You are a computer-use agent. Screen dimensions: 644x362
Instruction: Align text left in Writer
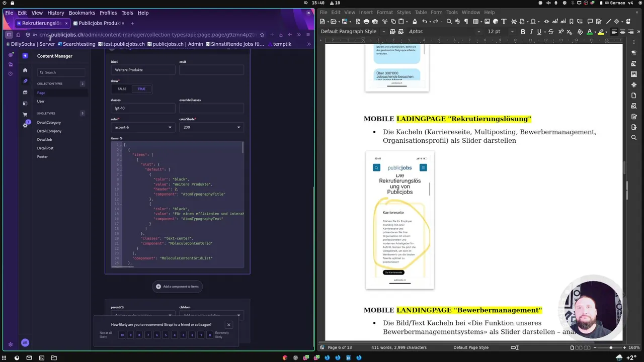614,32
